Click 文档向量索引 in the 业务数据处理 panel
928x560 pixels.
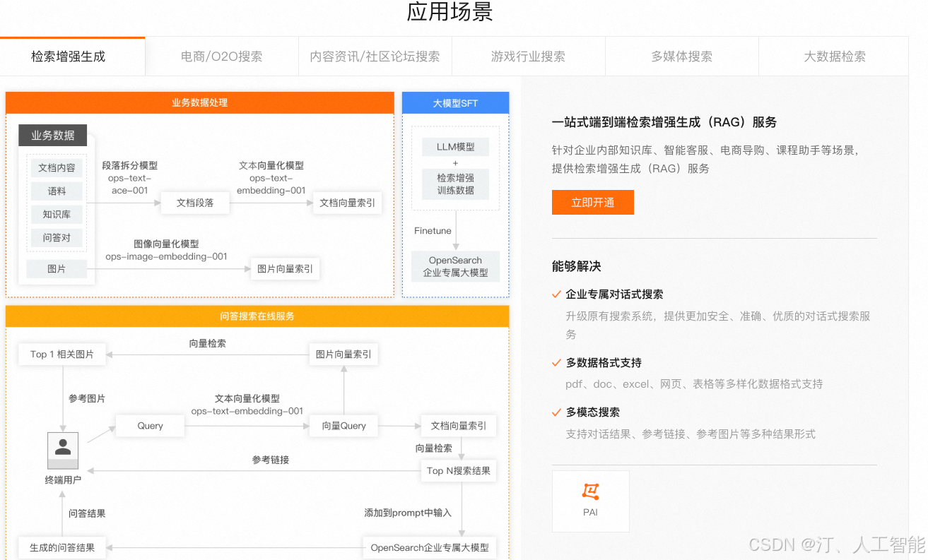click(x=347, y=203)
